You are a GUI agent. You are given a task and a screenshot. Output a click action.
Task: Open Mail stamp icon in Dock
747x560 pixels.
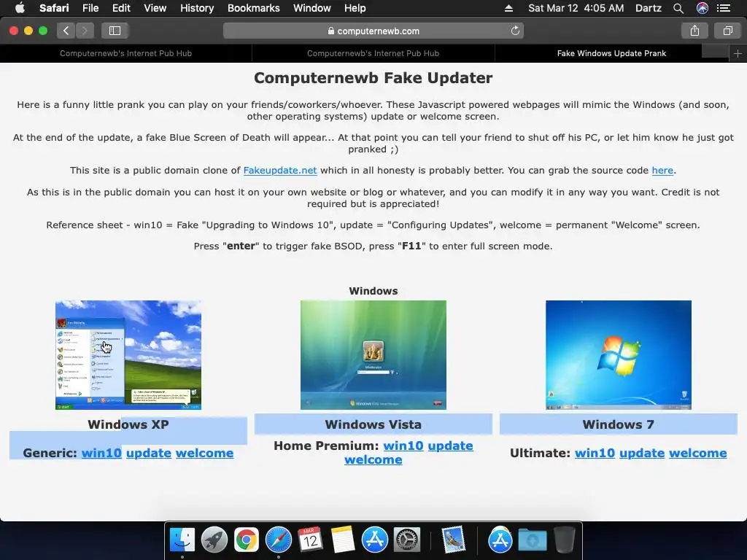[x=453, y=540]
